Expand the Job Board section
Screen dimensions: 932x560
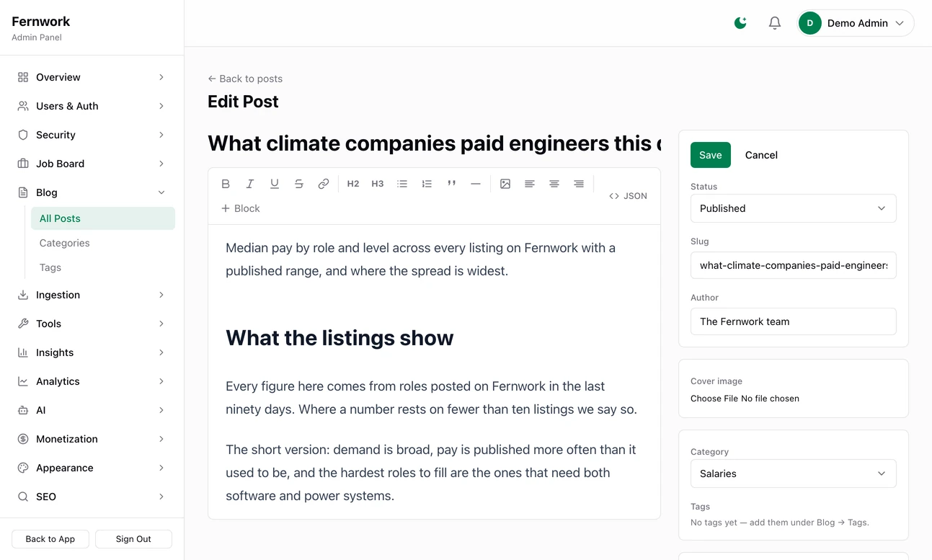(92, 164)
